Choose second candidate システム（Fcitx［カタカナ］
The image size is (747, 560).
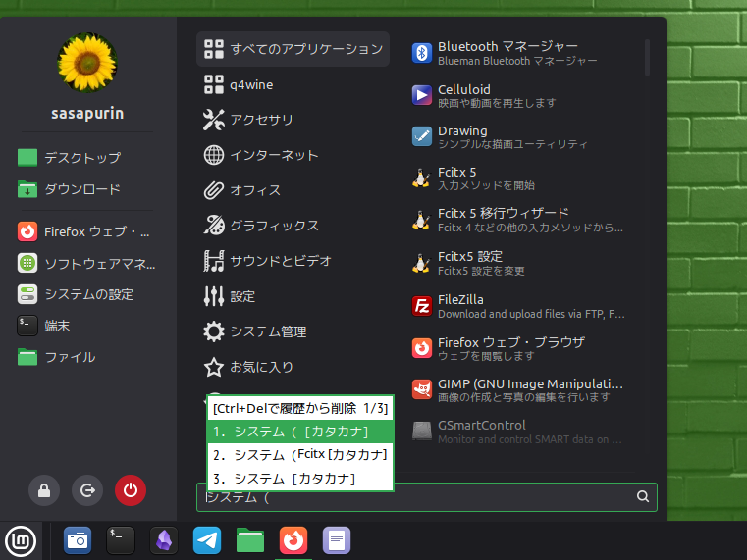point(300,455)
